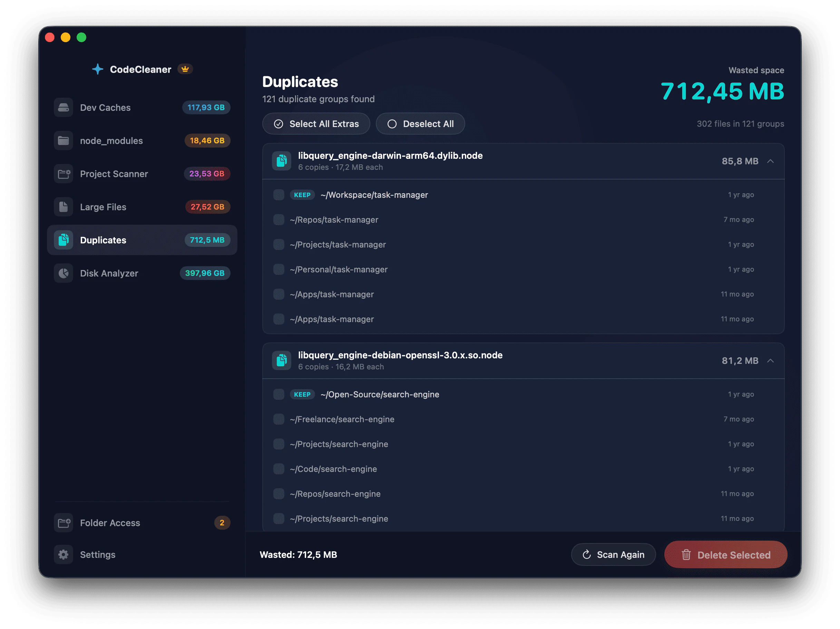
Task: Click the Duplicates copy icon in sidebar
Action: (64, 240)
